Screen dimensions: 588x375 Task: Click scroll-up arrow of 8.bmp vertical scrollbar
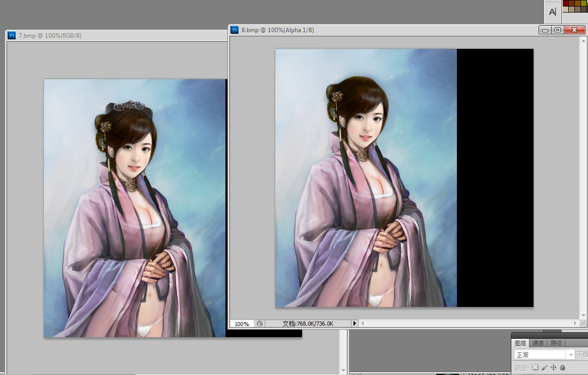coord(583,40)
